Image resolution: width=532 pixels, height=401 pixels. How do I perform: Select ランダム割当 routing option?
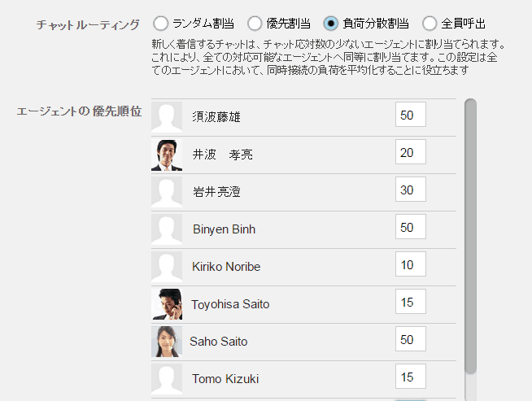(x=161, y=24)
